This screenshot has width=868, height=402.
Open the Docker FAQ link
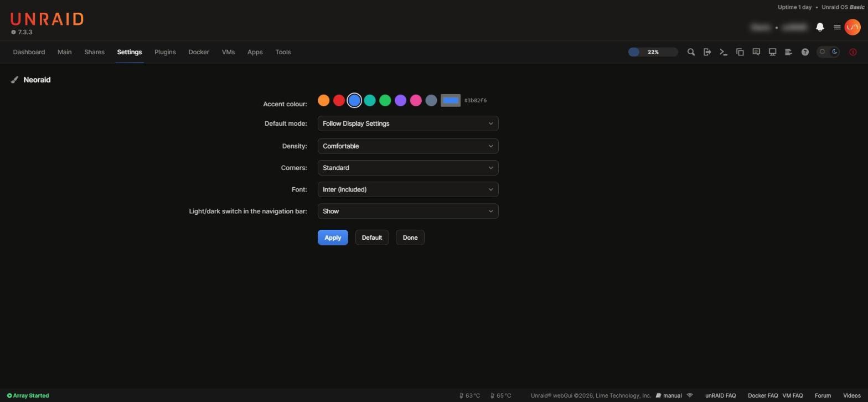pos(763,396)
